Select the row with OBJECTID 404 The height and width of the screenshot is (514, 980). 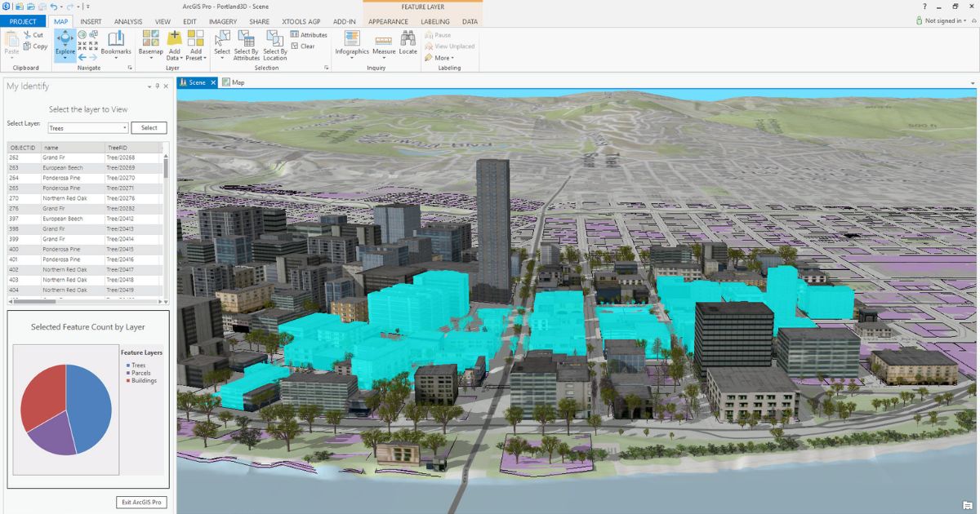pyautogui.click(x=85, y=290)
